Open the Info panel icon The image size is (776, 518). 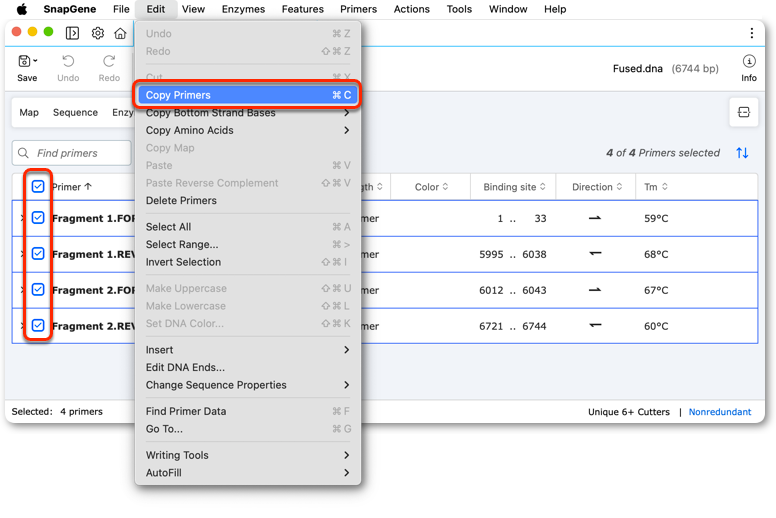pyautogui.click(x=749, y=61)
